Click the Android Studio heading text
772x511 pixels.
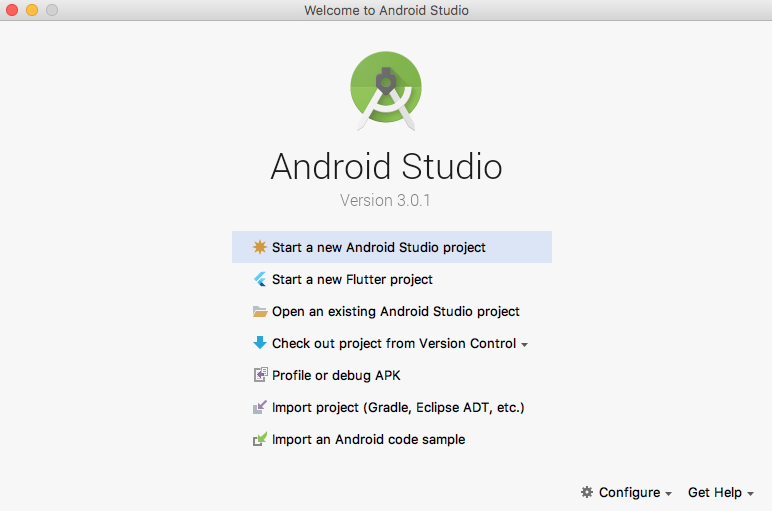click(x=386, y=166)
